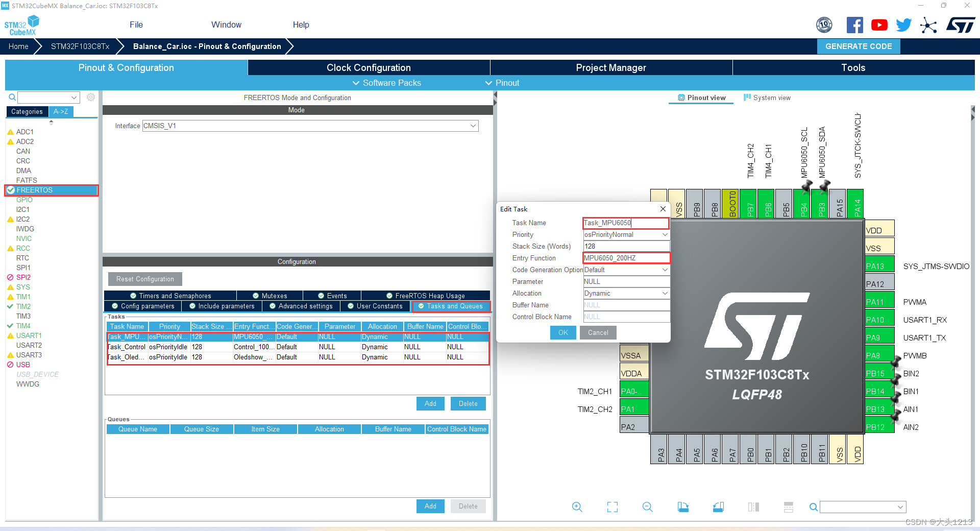This screenshot has height=531, width=980.
Task: Open the Advanced settings tab
Action: pyautogui.click(x=301, y=306)
